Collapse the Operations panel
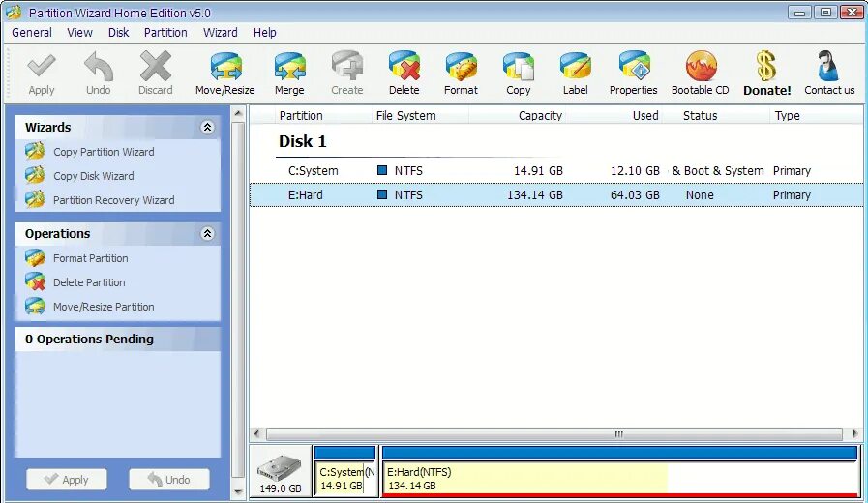Screen dimensions: 868x503 coord(208,233)
